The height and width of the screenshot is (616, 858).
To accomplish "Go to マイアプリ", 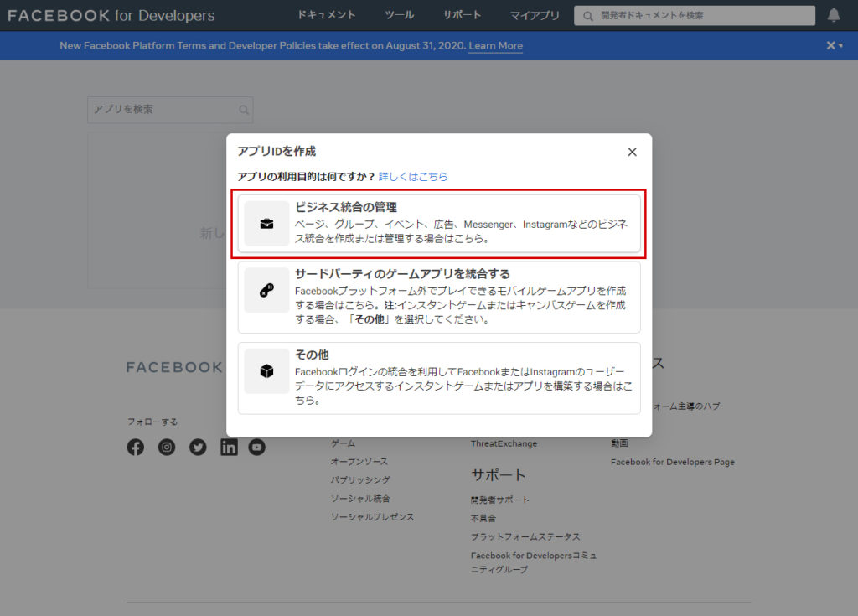I will (535, 15).
